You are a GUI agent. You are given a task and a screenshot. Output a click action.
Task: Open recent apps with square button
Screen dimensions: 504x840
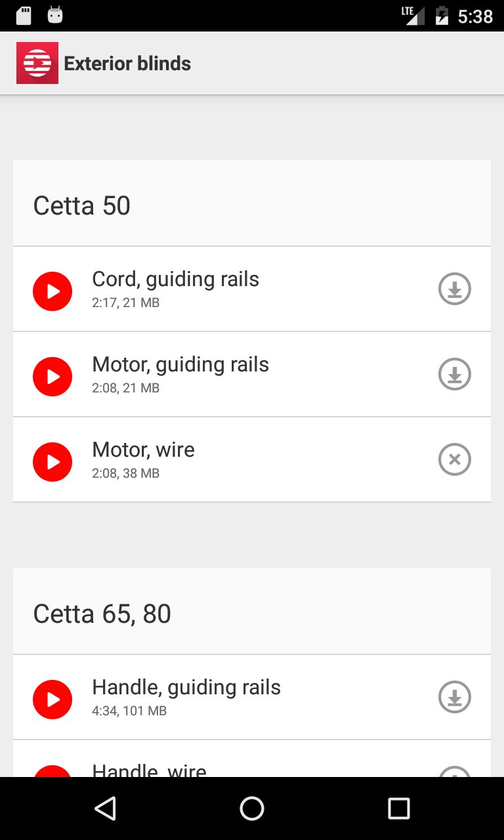click(x=398, y=808)
